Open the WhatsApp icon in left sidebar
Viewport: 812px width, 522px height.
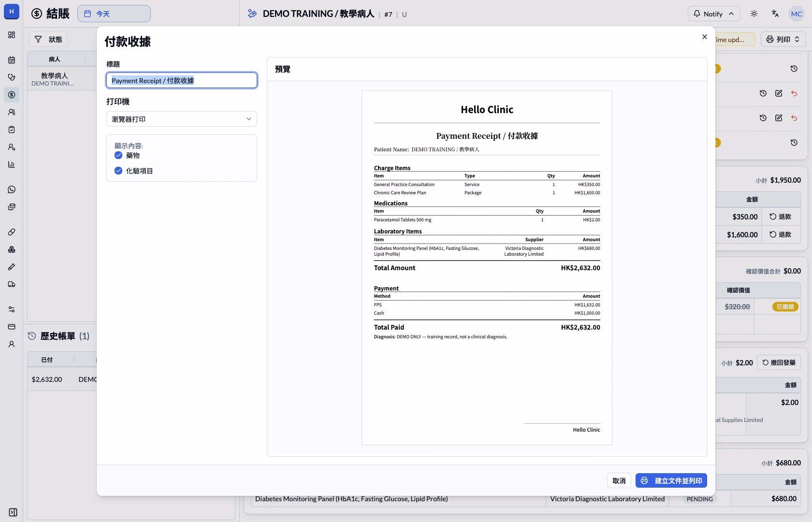tap(12, 189)
